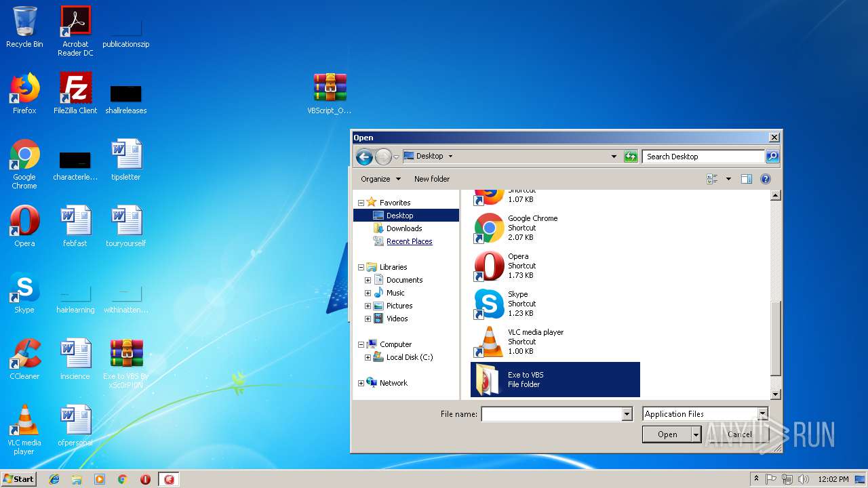
Task: Select the Exe to VBS file folder
Action: coord(555,380)
